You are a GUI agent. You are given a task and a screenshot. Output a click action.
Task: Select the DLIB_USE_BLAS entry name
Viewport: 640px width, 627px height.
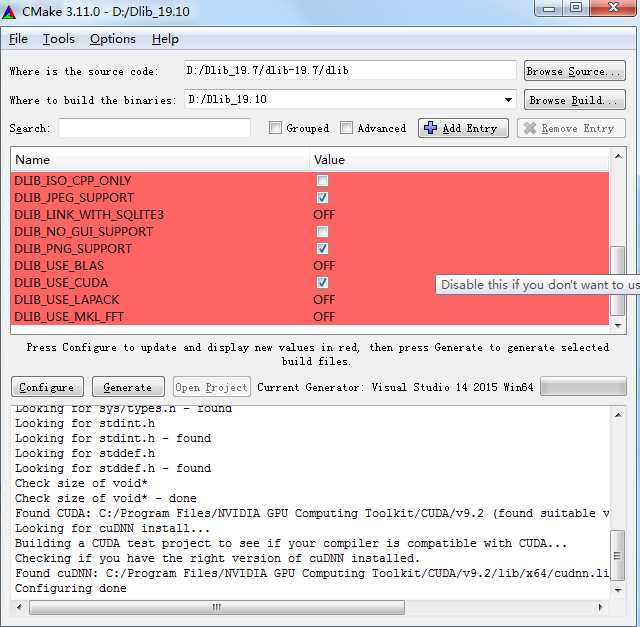59,266
